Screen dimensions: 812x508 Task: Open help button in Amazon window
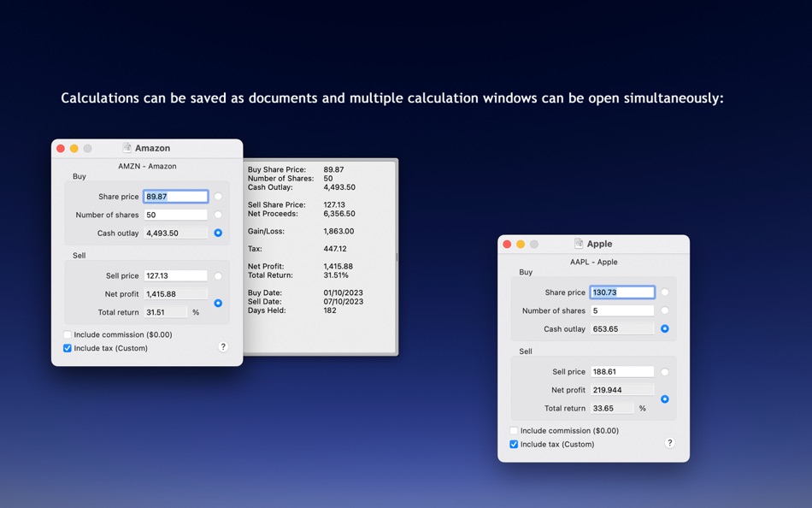pyautogui.click(x=223, y=346)
